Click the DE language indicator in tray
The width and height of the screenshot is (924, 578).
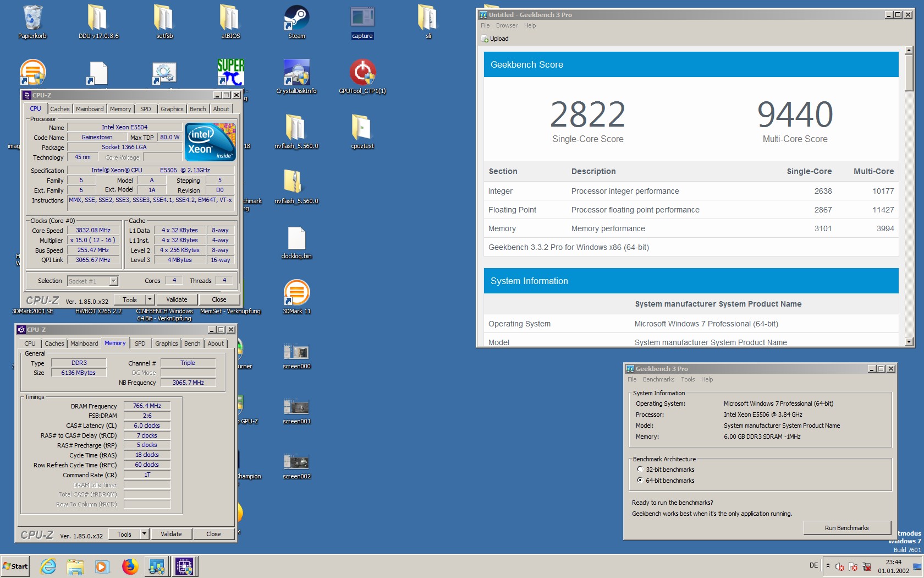click(813, 566)
